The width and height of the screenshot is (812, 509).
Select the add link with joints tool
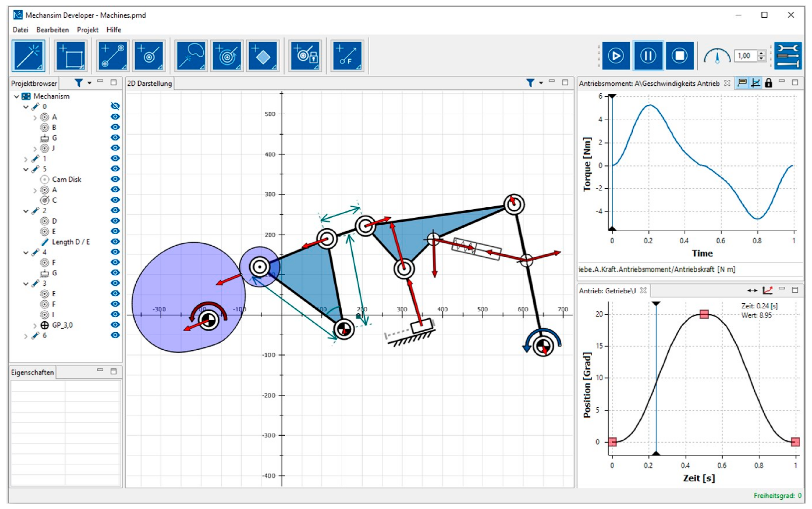(112, 56)
